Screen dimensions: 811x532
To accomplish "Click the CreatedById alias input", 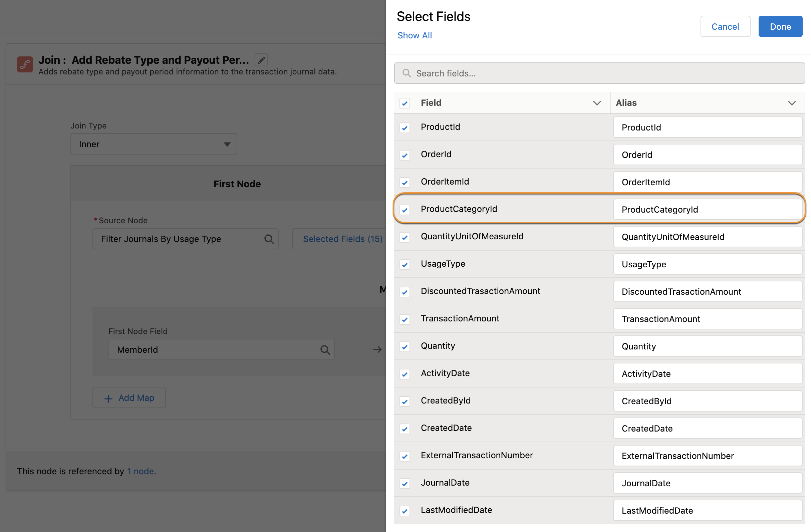I will pyautogui.click(x=708, y=402).
